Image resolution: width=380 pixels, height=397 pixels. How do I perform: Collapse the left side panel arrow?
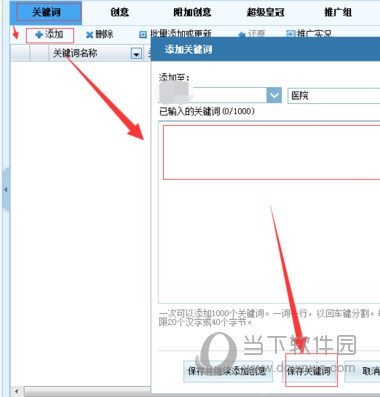coord(5,190)
